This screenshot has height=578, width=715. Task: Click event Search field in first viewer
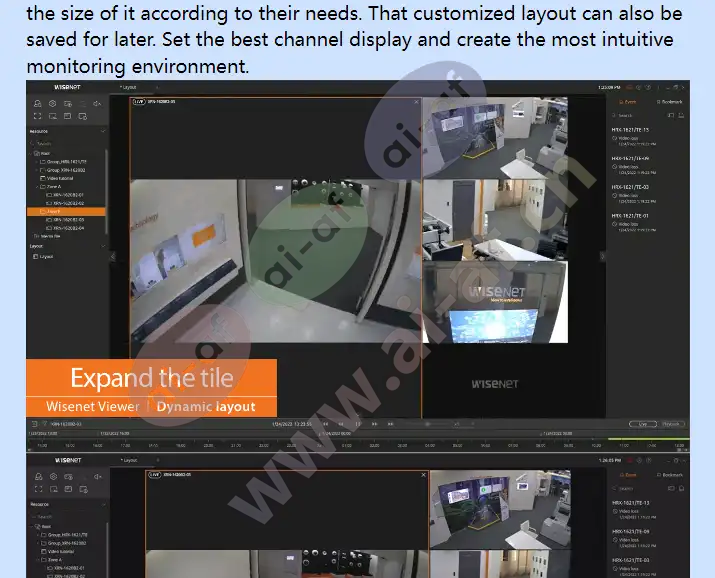pos(638,116)
